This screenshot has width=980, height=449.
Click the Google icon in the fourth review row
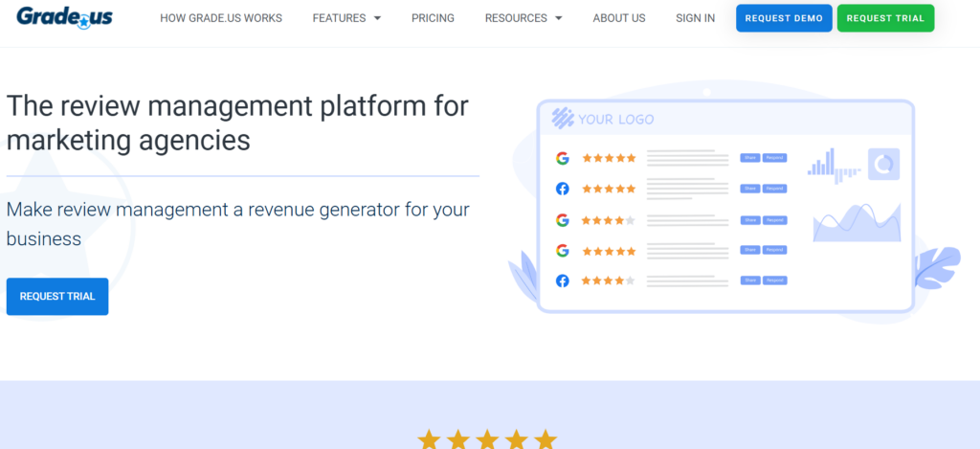point(563,251)
